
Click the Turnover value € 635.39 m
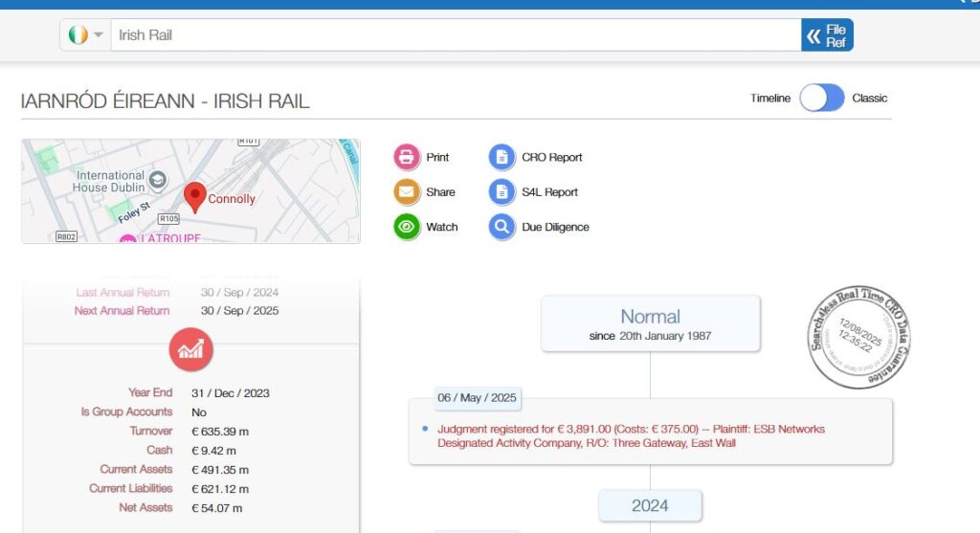tap(220, 432)
